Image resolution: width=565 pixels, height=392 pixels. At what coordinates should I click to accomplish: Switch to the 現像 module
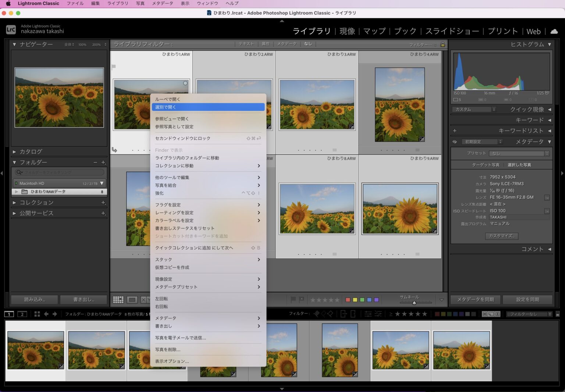tap(347, 31)
